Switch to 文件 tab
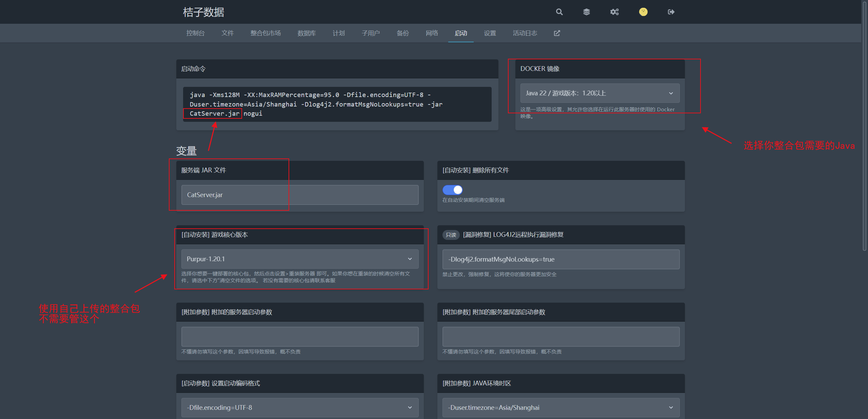The image size is (868, 419). [x=228, y=33]
